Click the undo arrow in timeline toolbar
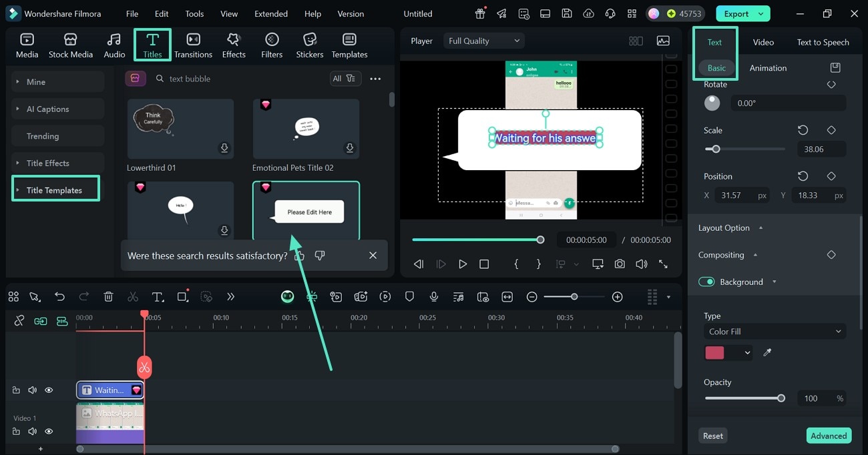Viewport: 868px width, 455px height. coord(60,297)
